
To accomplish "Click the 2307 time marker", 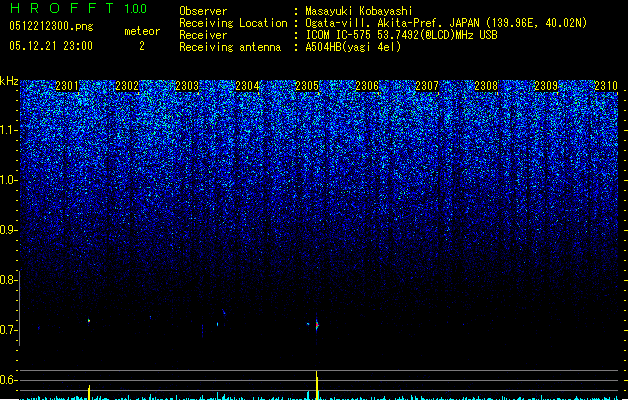I will [427, 86].
